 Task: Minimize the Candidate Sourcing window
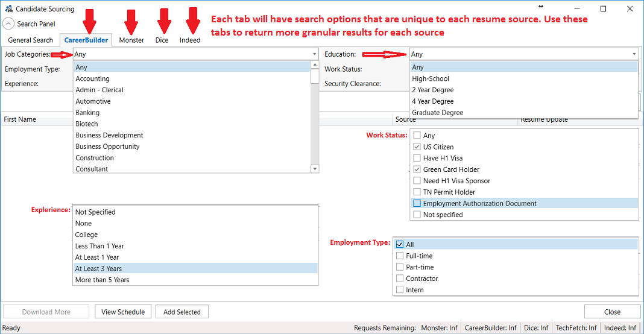[x=577, y=8]
